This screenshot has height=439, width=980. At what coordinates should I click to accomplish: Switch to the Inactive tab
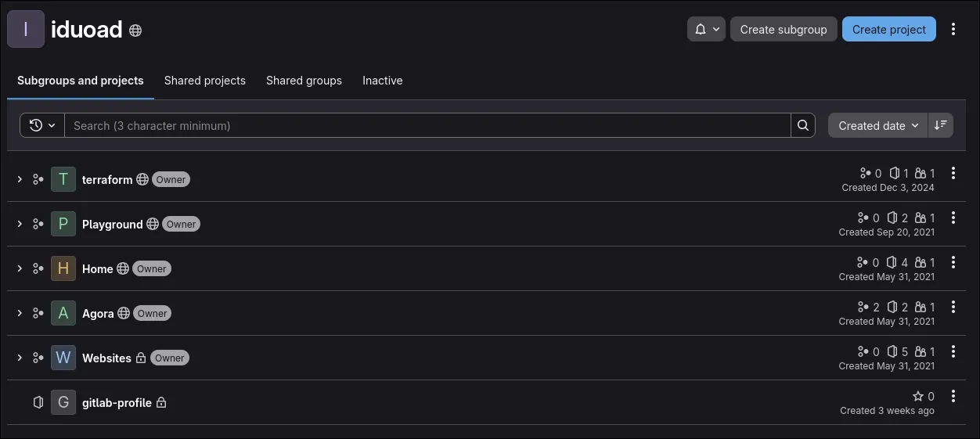[x=383, y=81]
